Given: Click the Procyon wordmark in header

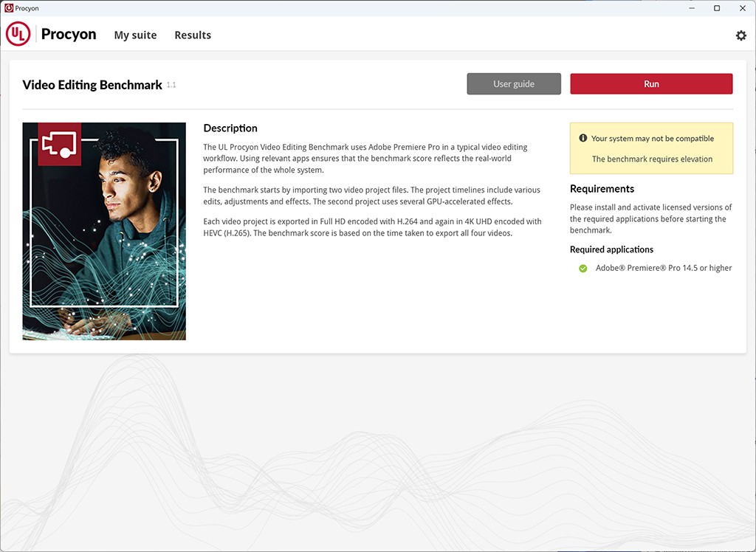Looking at the screenshot, I should click(x=69, y=35).
